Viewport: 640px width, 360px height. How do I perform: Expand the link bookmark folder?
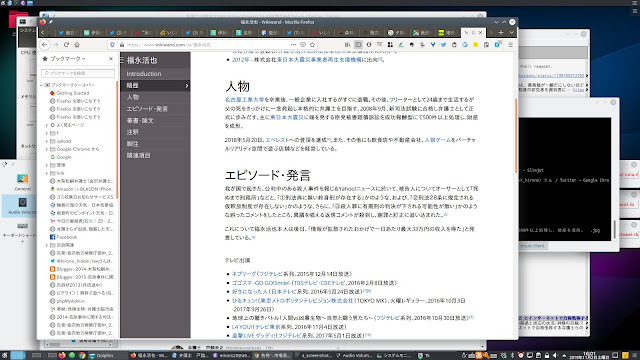coord(47,173)
